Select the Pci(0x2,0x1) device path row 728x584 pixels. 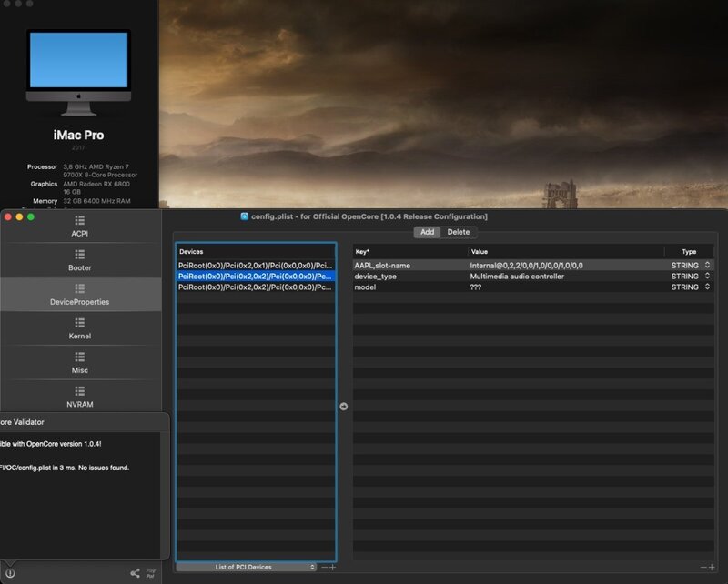point(256,265)
